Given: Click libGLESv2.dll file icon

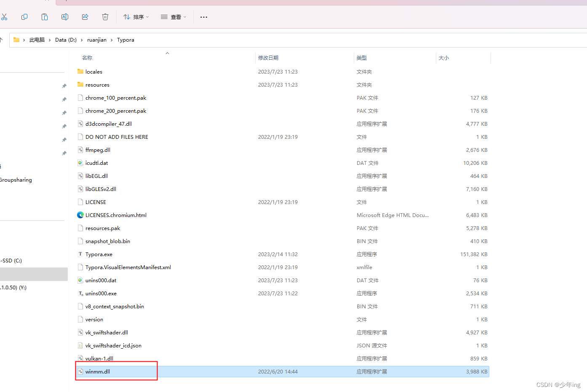Looking at the screenshot, I should [80, 189].
